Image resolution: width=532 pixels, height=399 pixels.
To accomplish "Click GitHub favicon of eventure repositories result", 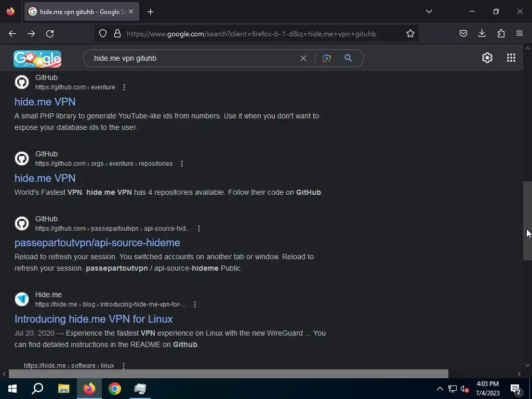I will coord(22,158).
